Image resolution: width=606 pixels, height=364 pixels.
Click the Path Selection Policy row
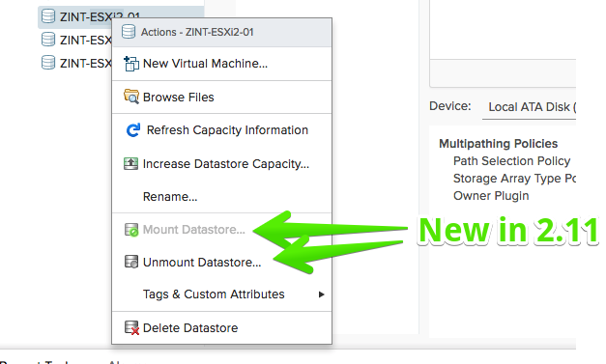pos(511,160)
